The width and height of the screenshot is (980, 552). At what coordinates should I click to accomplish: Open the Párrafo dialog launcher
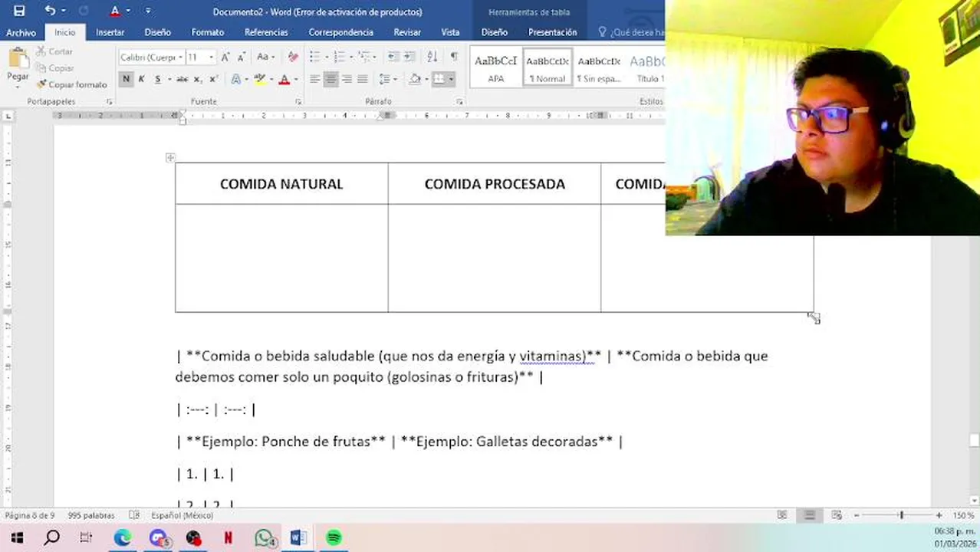pyautogui.click(x=459, y=101)
